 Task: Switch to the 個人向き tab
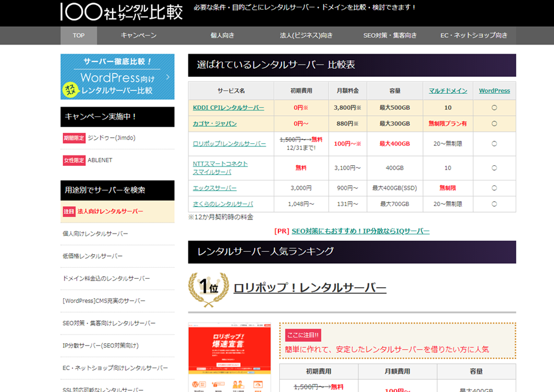click(222, 35)
